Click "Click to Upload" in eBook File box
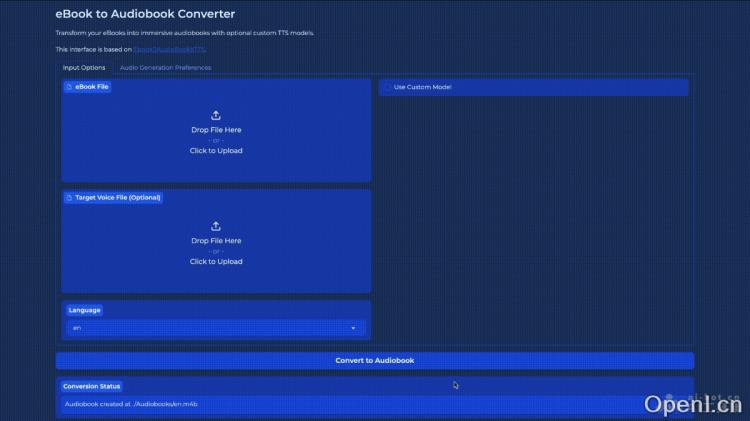Image resolution: width=750 pixels, height=421 pixels. click(x=216, y=151)
